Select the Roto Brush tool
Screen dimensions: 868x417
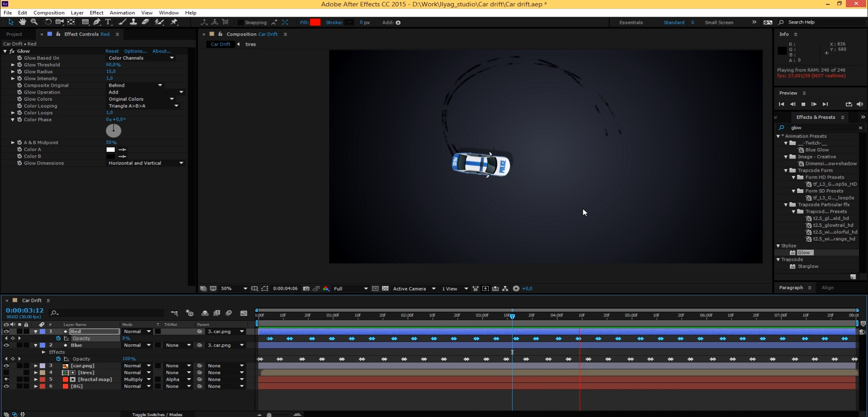159,22
